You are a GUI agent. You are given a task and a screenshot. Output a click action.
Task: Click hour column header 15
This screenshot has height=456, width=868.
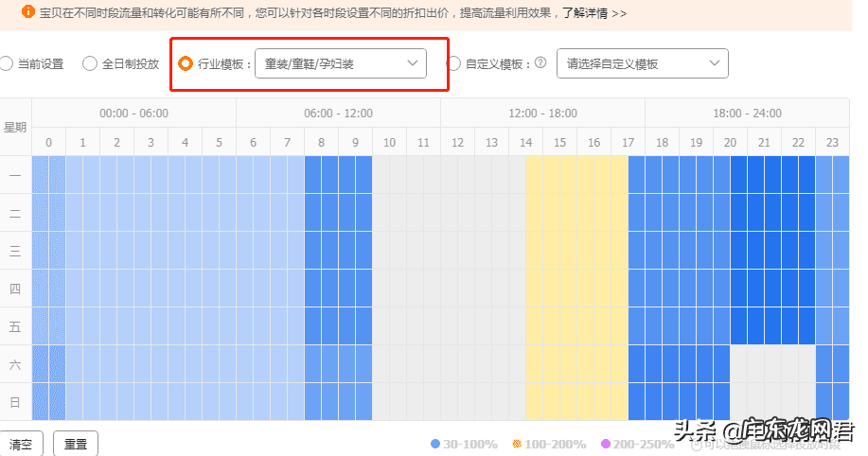pos(560,142)
